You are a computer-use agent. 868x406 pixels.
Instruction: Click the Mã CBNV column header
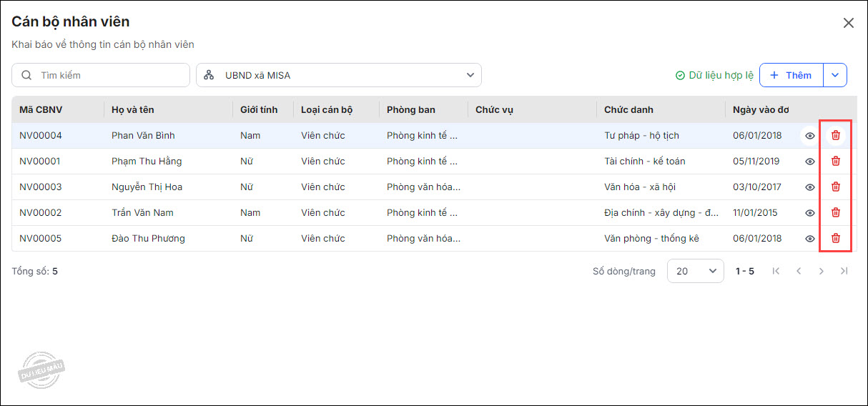click(41, 110)
